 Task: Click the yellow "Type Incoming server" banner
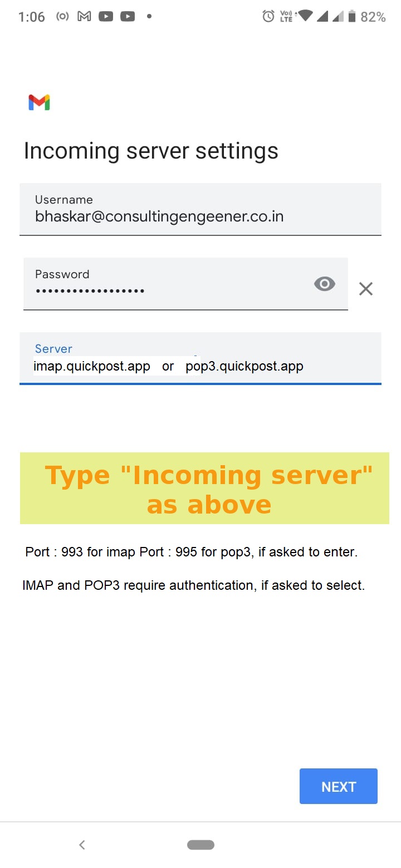(x=204, y=489)
